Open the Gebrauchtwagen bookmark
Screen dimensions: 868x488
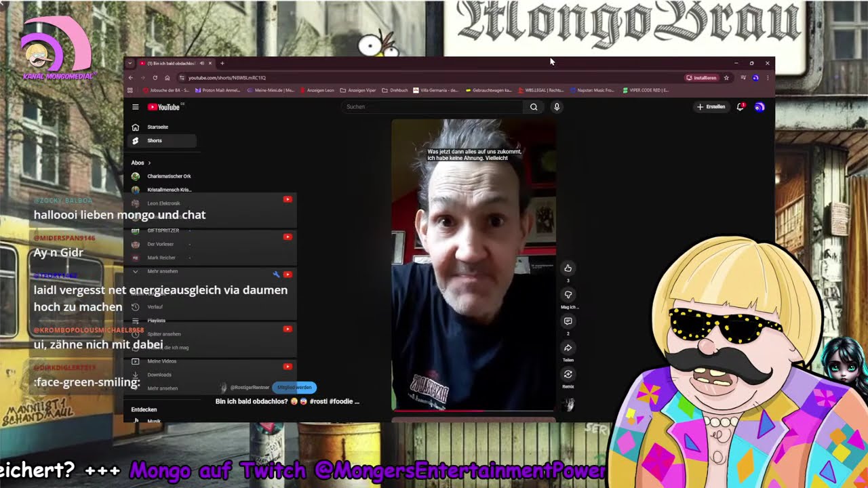tap(488, 90)
